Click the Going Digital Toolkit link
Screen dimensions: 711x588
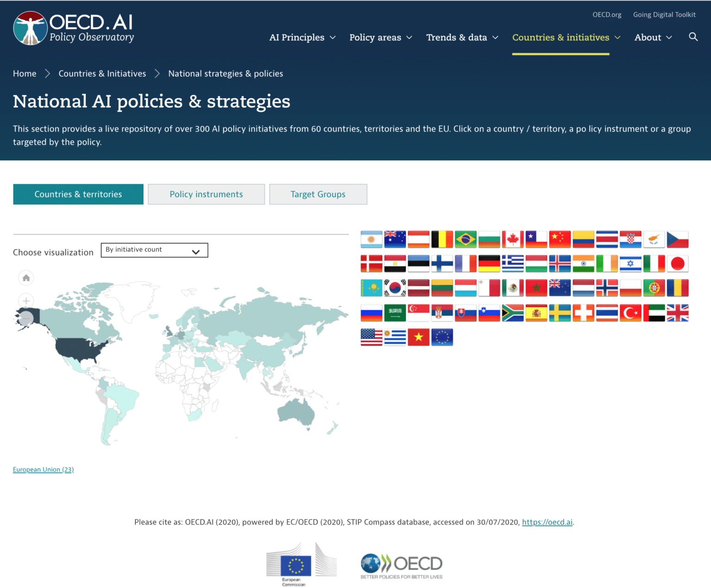click(664, 14)
